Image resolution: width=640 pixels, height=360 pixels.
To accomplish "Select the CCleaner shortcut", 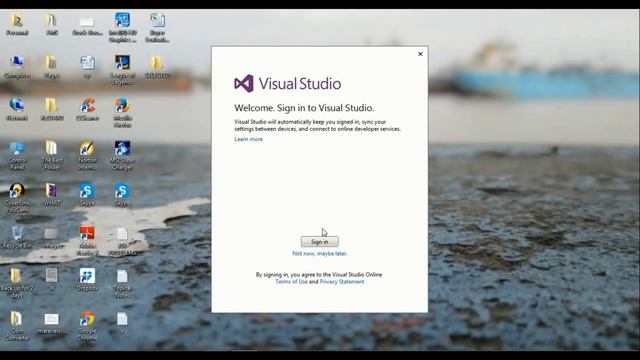I will (87, 109).
